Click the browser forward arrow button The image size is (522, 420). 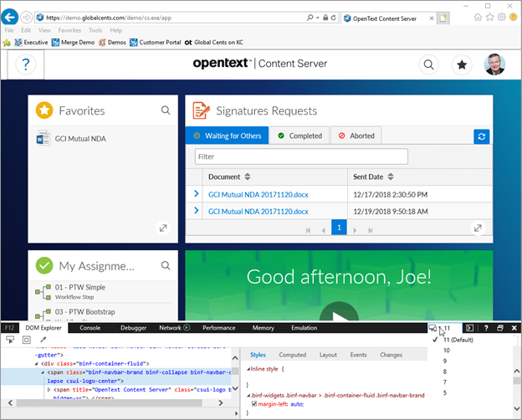point(26,18)
